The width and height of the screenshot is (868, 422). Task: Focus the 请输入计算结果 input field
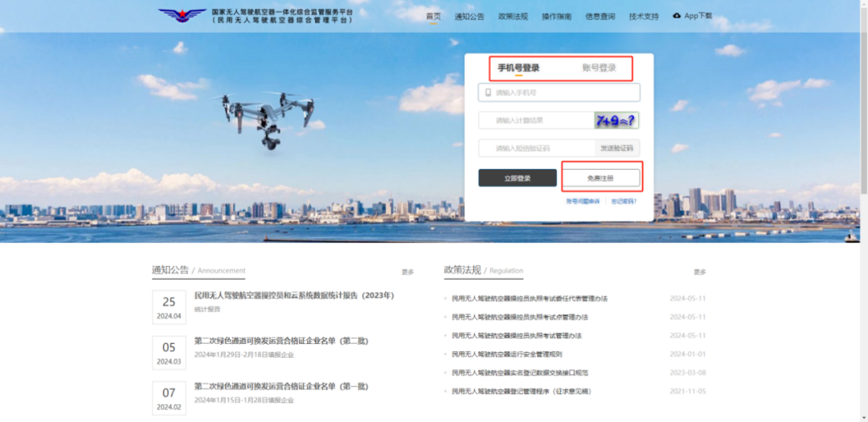pos(535,121)
